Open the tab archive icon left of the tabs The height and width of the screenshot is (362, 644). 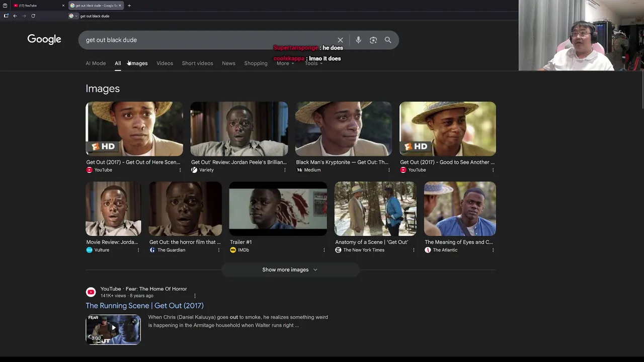[x=5, y=6]
